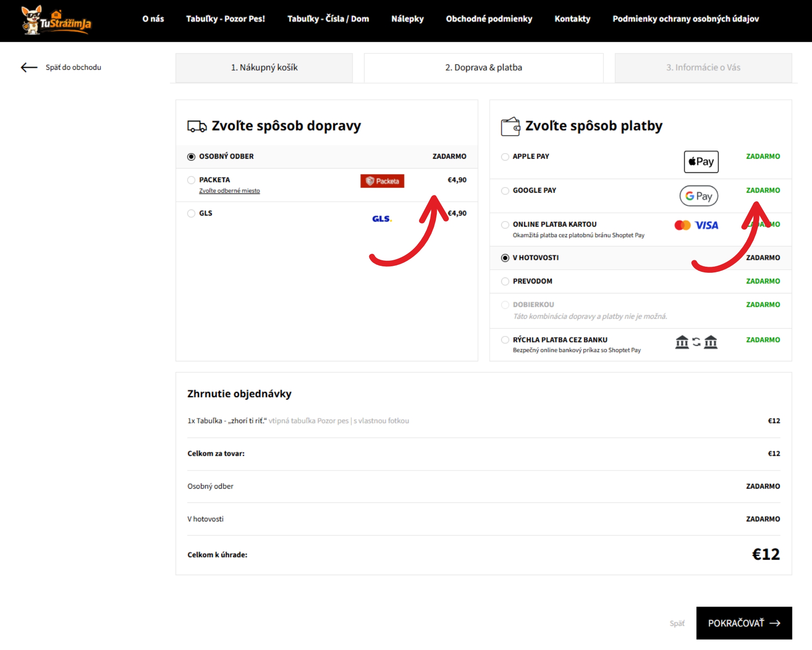Click the Späť link near Pokračovať
The height and width of the screenshot is (650, 812).
click(676, 623)
